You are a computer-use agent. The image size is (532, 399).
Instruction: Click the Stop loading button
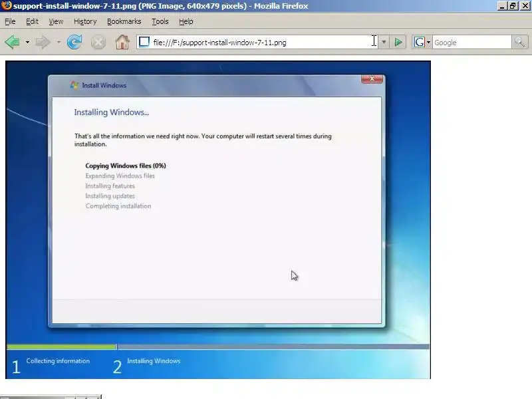click(x=98, y=43)
